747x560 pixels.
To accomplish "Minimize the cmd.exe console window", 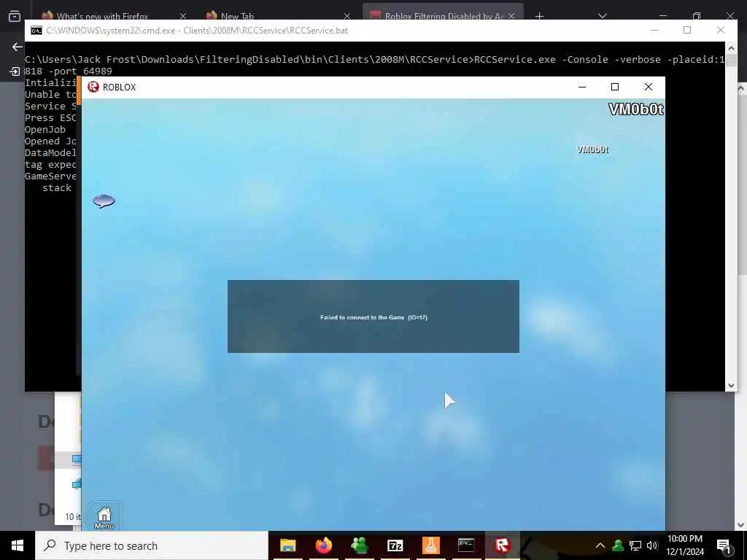I will (654, 30).
